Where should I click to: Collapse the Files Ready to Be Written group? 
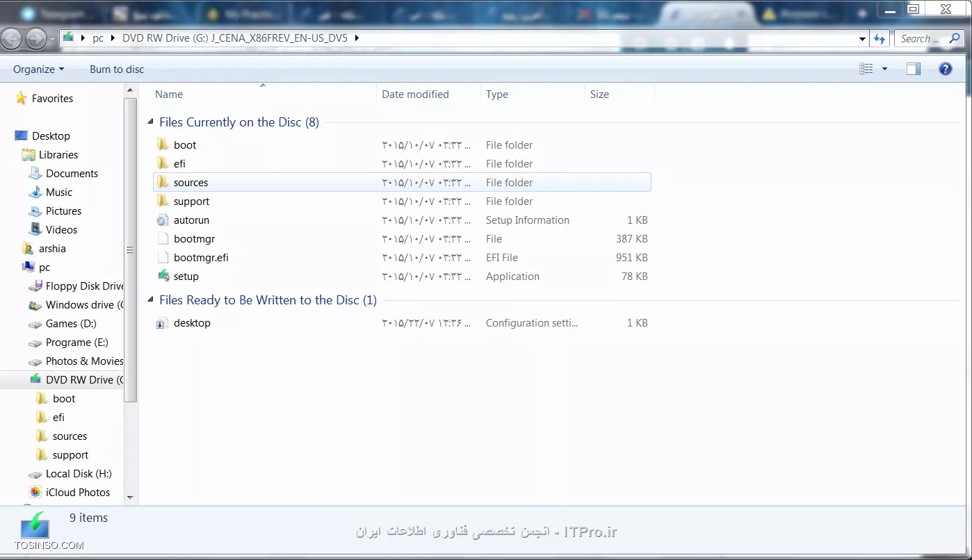point(151,300)
